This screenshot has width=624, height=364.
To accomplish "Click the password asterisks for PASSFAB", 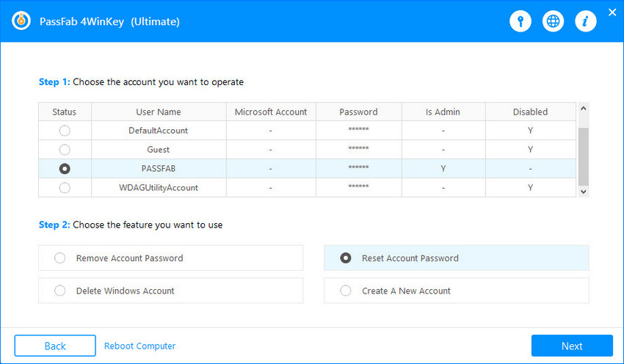I will pos(358,167).
